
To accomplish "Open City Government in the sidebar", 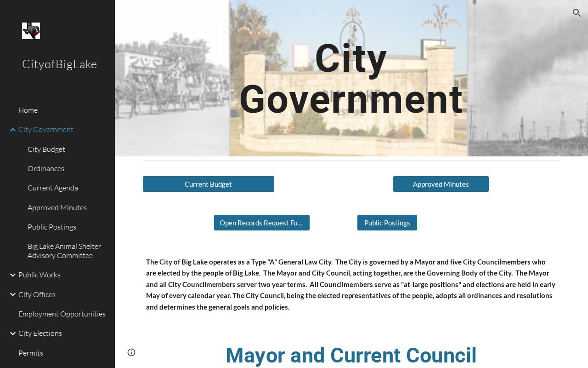I will pyautogui.click(x=46, y=130).
